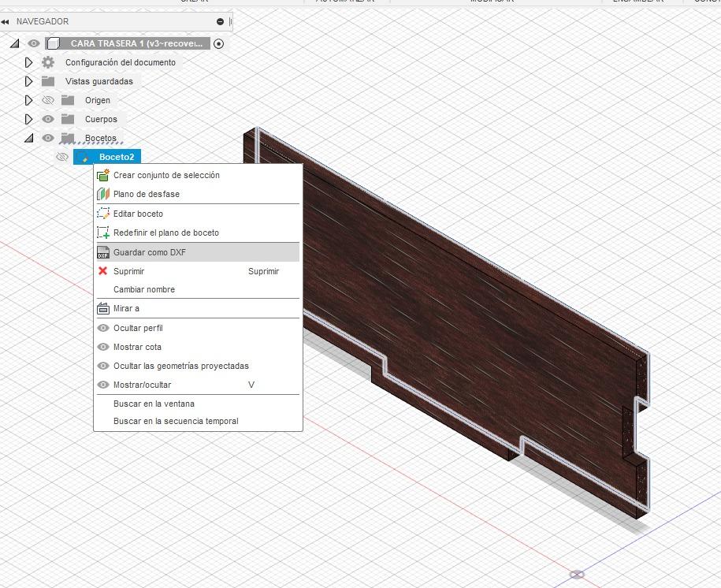721x588 pixels.
Task: Toggle Mostrar/ocultar visibility option
Action: click(x=198, y=385)
